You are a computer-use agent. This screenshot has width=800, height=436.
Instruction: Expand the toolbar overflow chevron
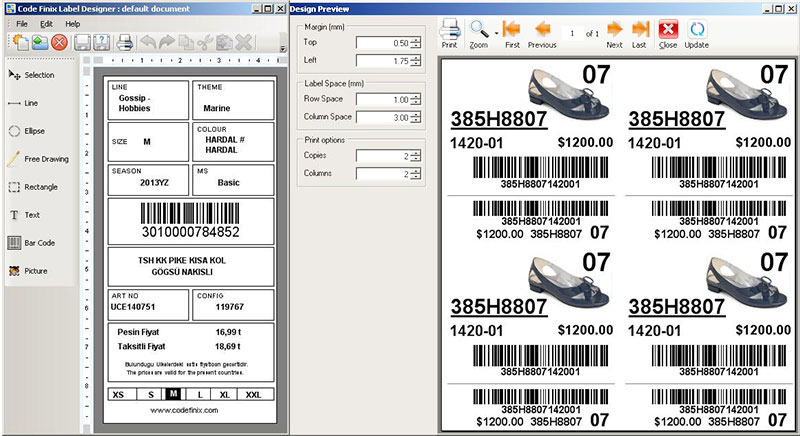283,48
